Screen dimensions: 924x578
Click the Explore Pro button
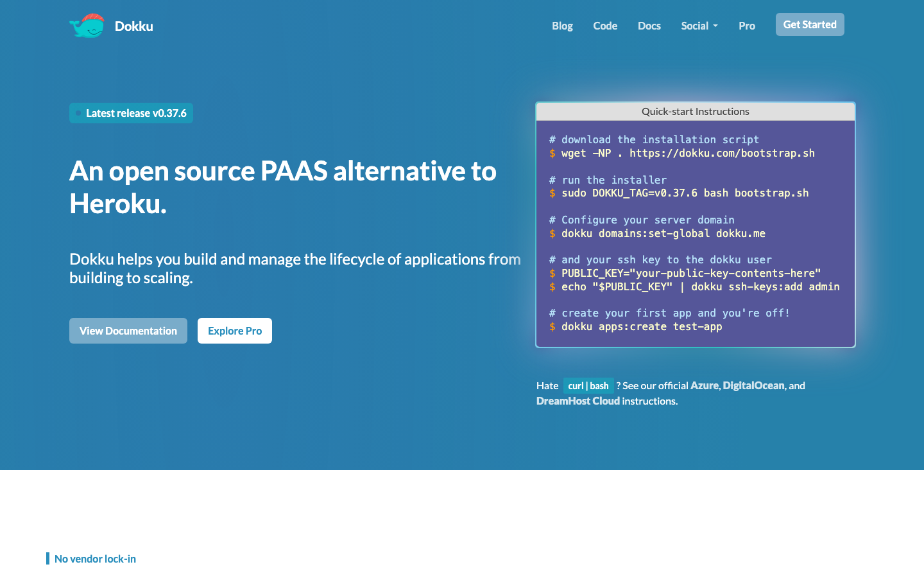tap(235, 331)
